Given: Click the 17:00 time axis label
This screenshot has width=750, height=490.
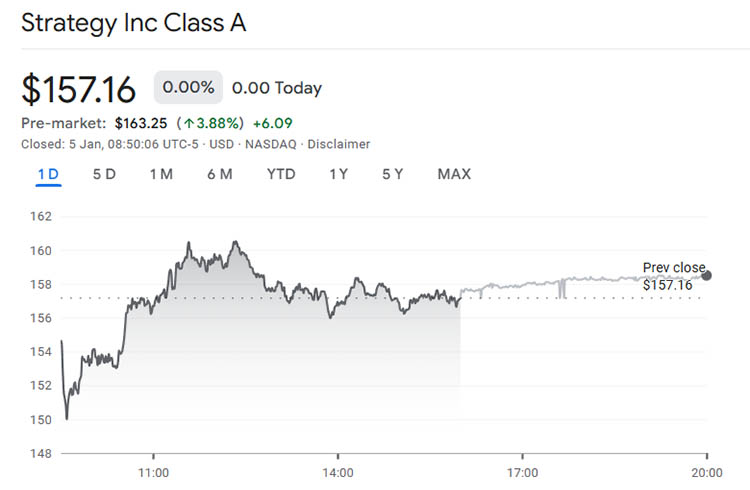Looking at the screenshot, I should [x=523, y=472].
